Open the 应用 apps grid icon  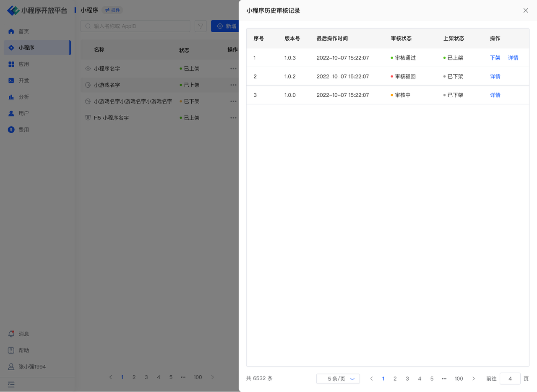11,64
